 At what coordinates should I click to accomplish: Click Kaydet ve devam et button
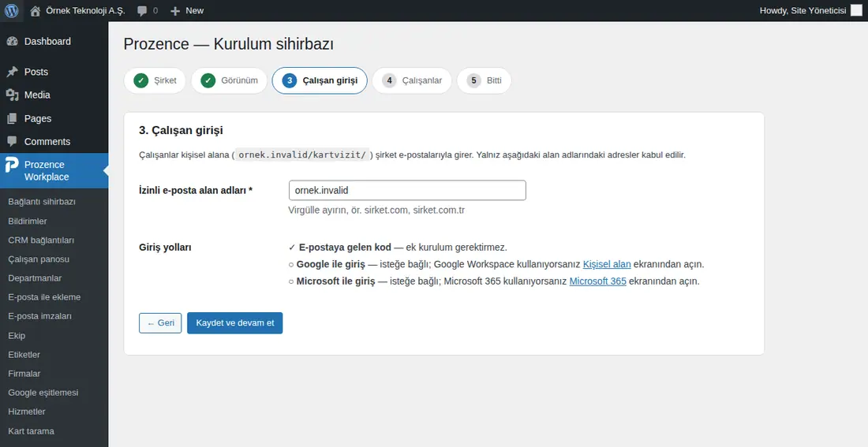[x=234, y=323]
